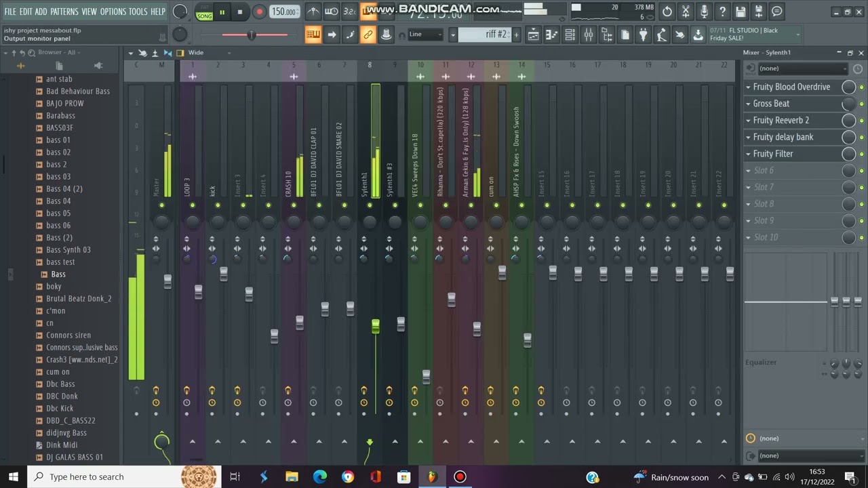Open plugin picker plug icon
Viewport: 868px width, 488px height.
click(643, 35)
